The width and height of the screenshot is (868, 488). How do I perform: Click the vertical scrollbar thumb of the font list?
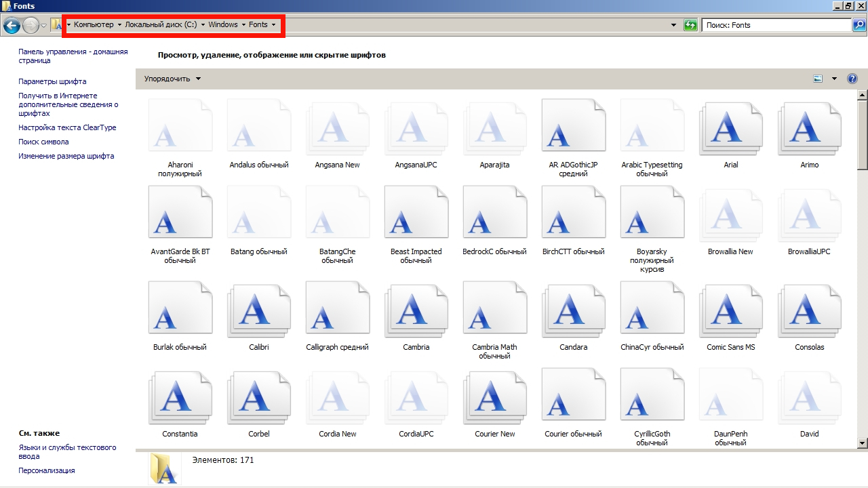pyautogui.click(x=863, y=135)
